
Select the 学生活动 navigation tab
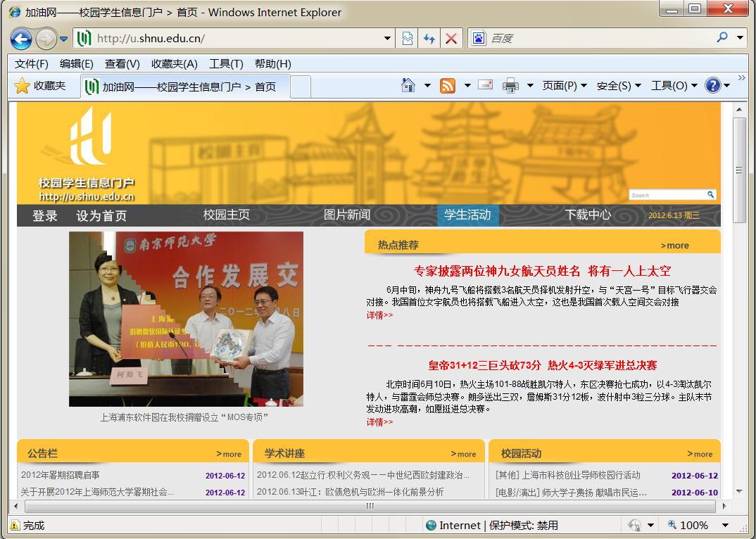coord(467,215)
